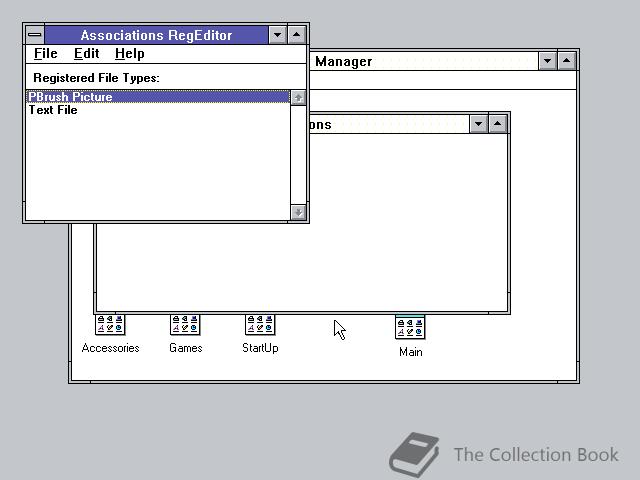The height and width of the screenshot is (480, 640).
Task: Click the Program Manager title bar
Action: (424, 61)
